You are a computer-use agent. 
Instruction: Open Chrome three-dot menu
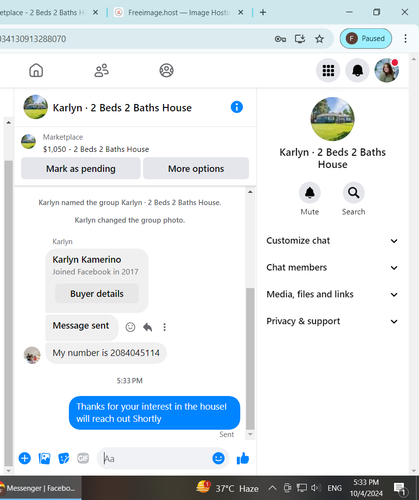click(x=405, y=39)
